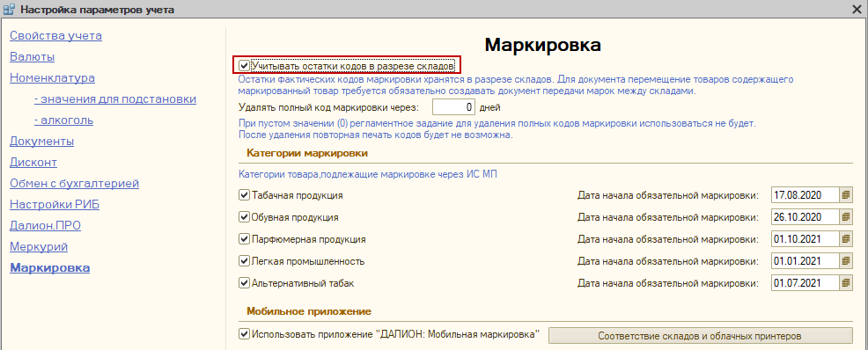The width and height of the screenshot is (868, 350).
Task: Click Соответствие складов и облачных принтеров button
Action: [700, 336]
